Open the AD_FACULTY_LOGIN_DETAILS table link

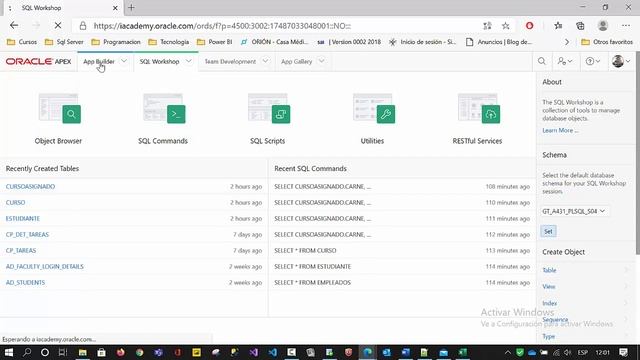pos(44,267)
